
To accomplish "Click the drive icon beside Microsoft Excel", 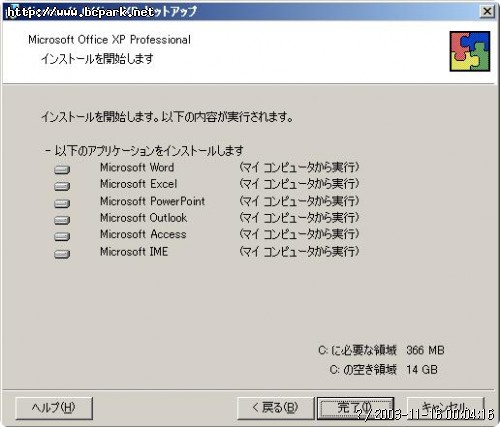I will 62,186.
